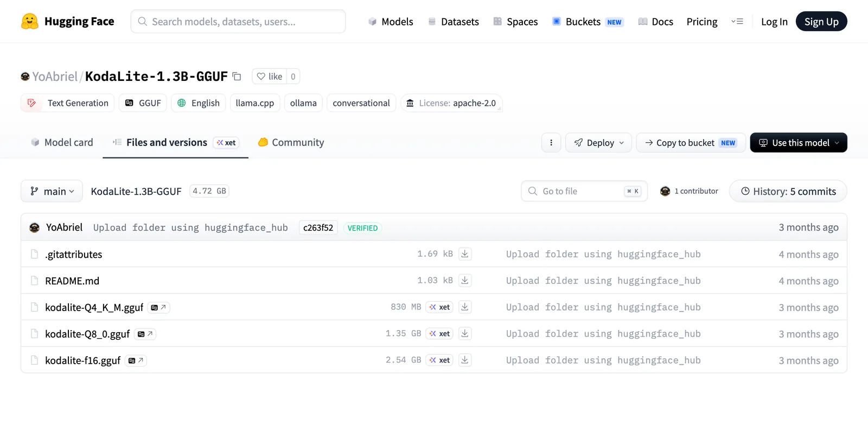
Task: Click the VERIFIED badge
Action: pos(362,228)
